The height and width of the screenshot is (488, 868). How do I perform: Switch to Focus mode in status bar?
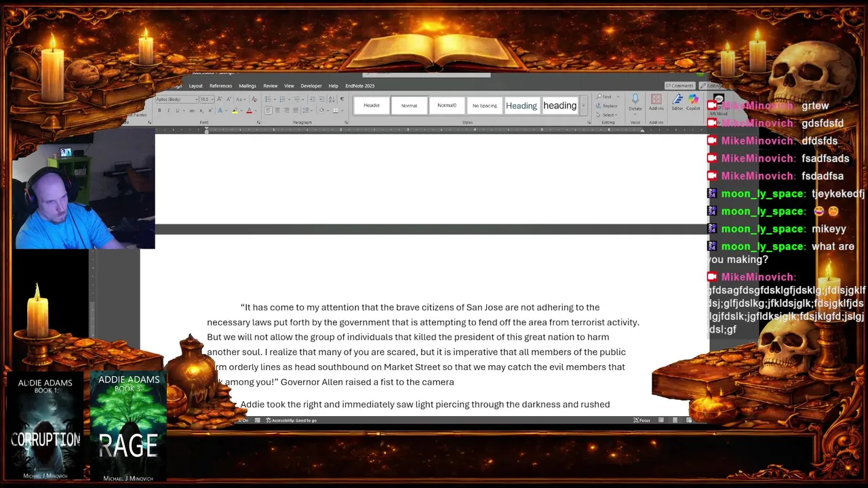tap(642, 420)
